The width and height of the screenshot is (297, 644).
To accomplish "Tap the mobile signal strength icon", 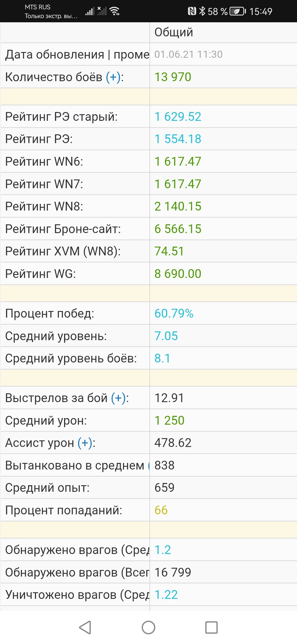I will tap(90, 11).
